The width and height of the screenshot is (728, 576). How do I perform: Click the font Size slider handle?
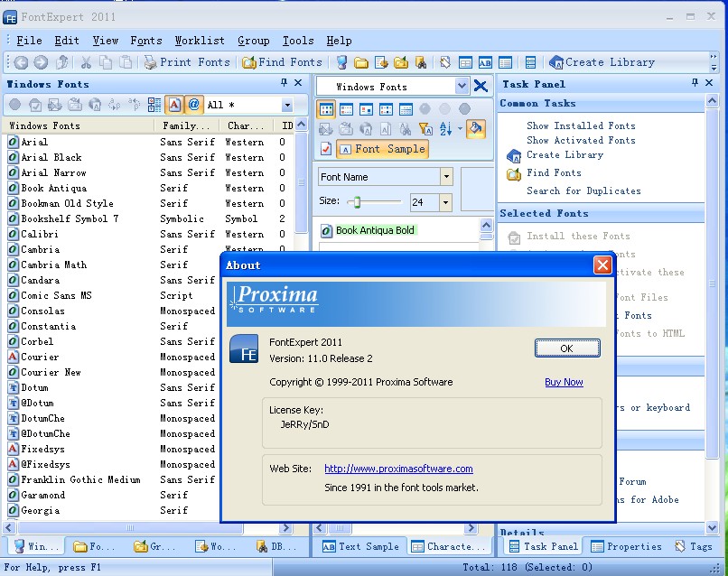(x=357, y=202)
